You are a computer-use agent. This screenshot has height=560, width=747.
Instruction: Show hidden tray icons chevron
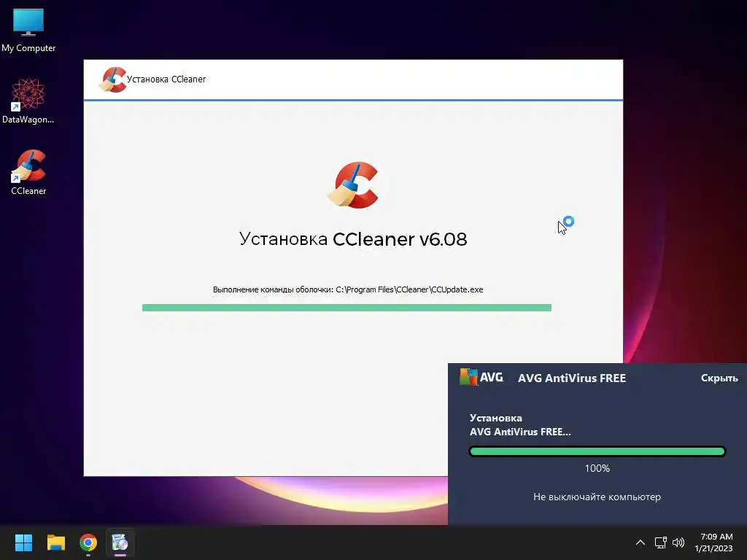point(640,542)
